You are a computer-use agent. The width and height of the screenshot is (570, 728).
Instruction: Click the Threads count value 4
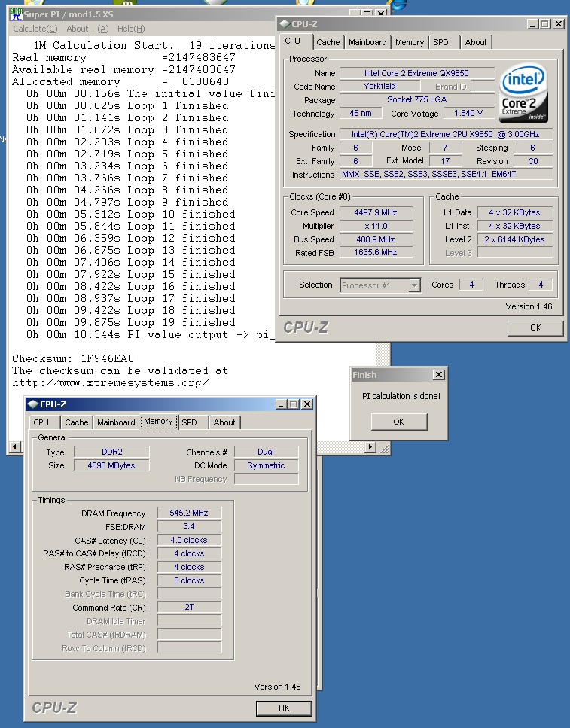[541, 285]
